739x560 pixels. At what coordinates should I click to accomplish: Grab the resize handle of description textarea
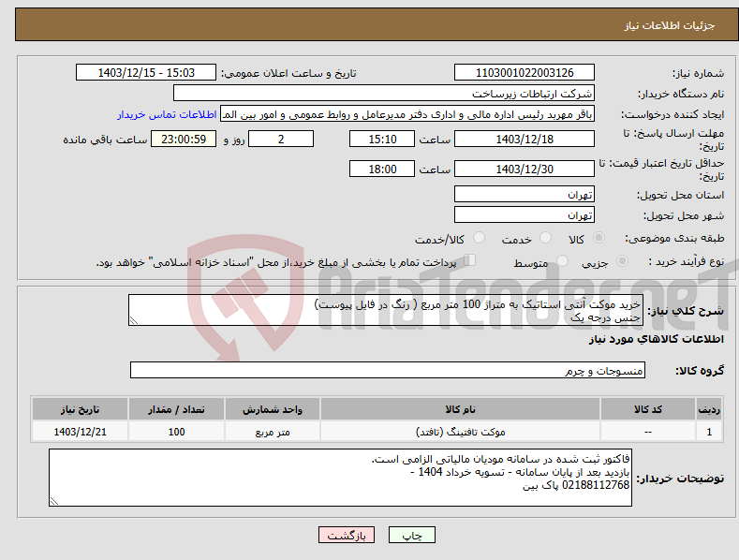[134, 320]
